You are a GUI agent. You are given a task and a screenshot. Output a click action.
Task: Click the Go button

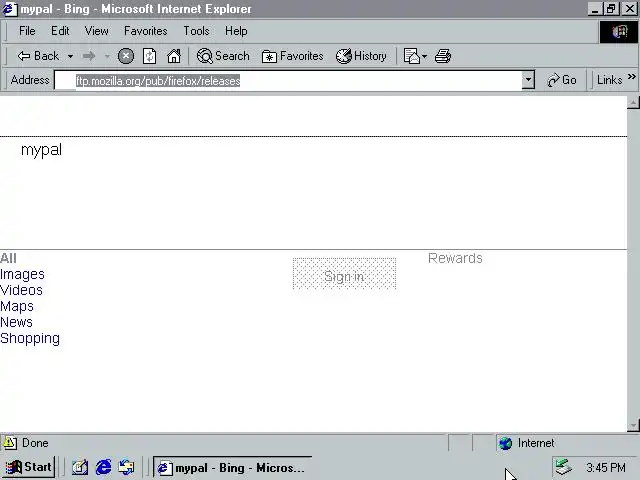[x=562, y=80]
